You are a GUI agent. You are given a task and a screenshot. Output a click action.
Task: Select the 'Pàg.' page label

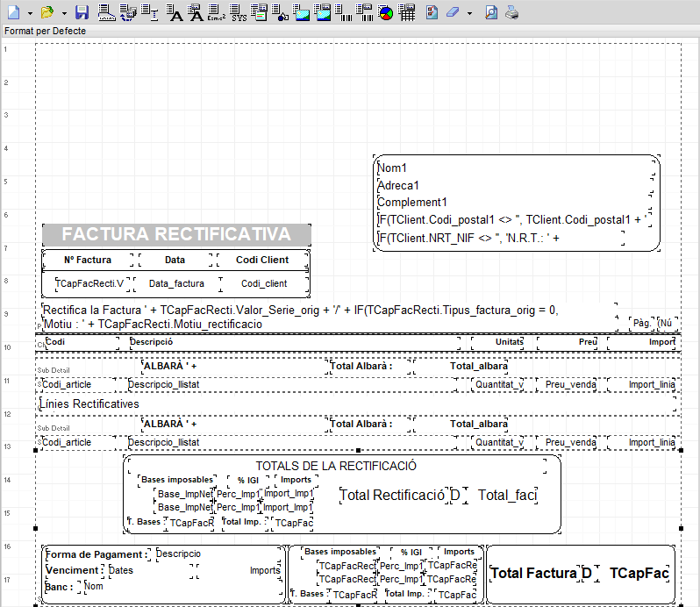pyautogui.click(x=641, y=323)
